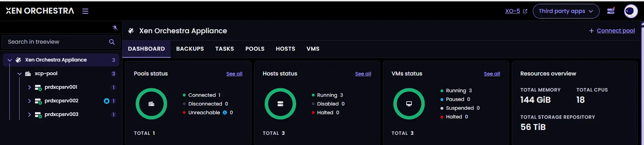Switch to the Backups tab
644x145 pixels.
point(190,49)
